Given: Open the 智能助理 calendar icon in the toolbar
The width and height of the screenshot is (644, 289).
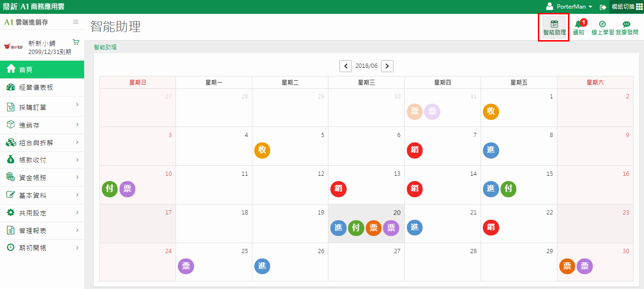Looking at the screenshot, I should [554, 28].
